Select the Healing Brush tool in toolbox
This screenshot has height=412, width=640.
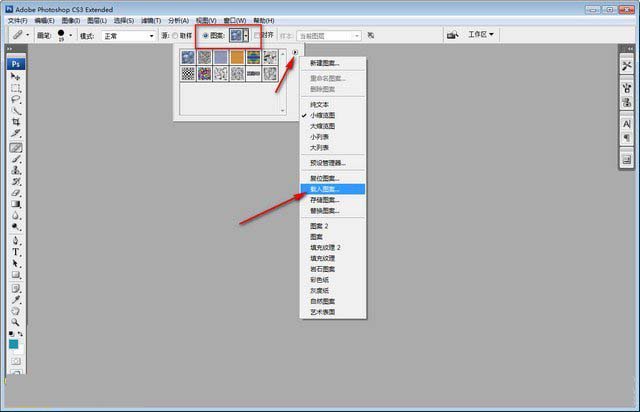click(x=16, y=148)
